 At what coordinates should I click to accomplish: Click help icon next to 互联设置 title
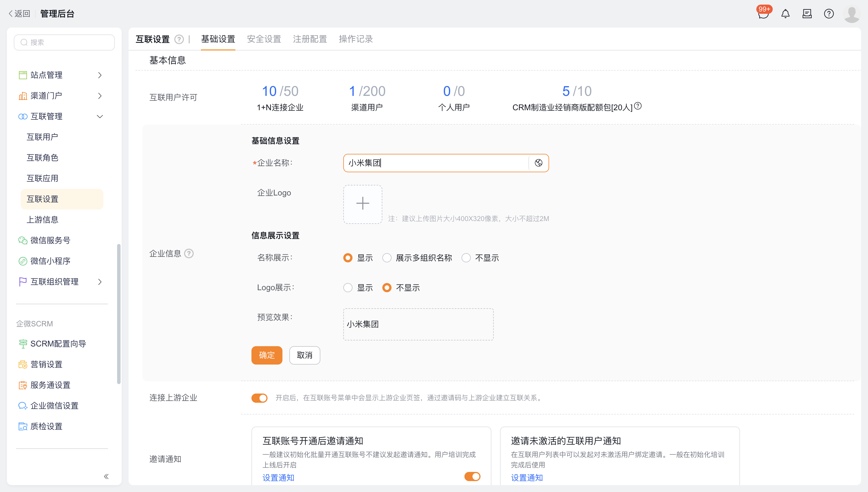(179, 39)
